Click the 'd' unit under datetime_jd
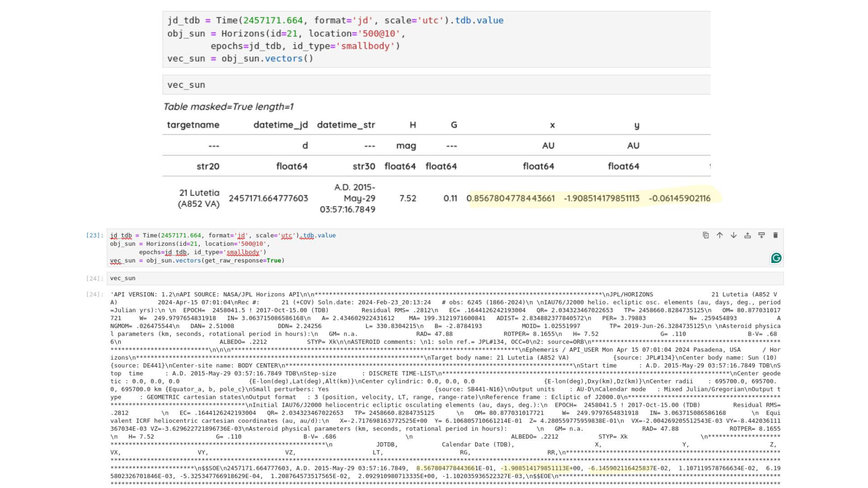The height and width of the screenshot is (488, 868). 305,145
